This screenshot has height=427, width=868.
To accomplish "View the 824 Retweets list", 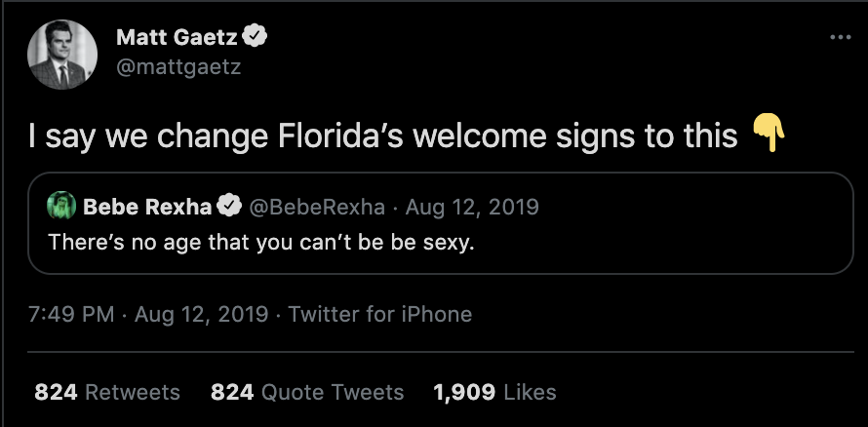I will point(107,392).
